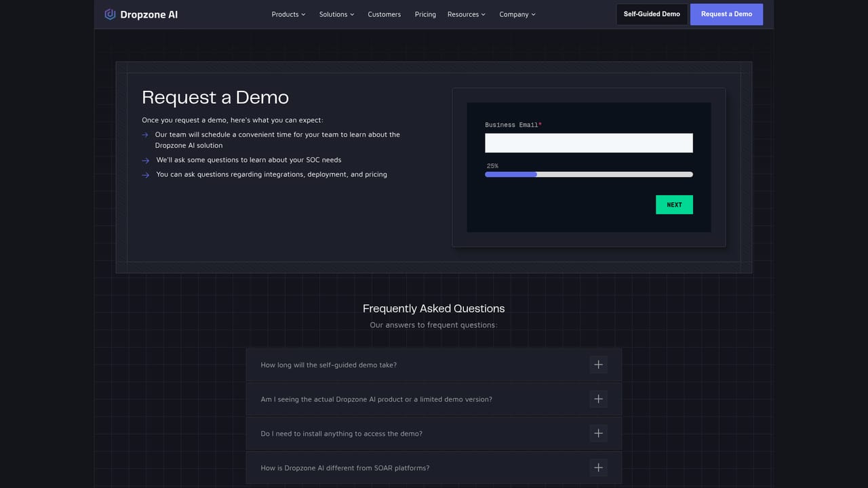The height and width of the screenshot is (488, 868).
Task: Click the Dropzone AI brand name
Action: [x=149, y=14]
